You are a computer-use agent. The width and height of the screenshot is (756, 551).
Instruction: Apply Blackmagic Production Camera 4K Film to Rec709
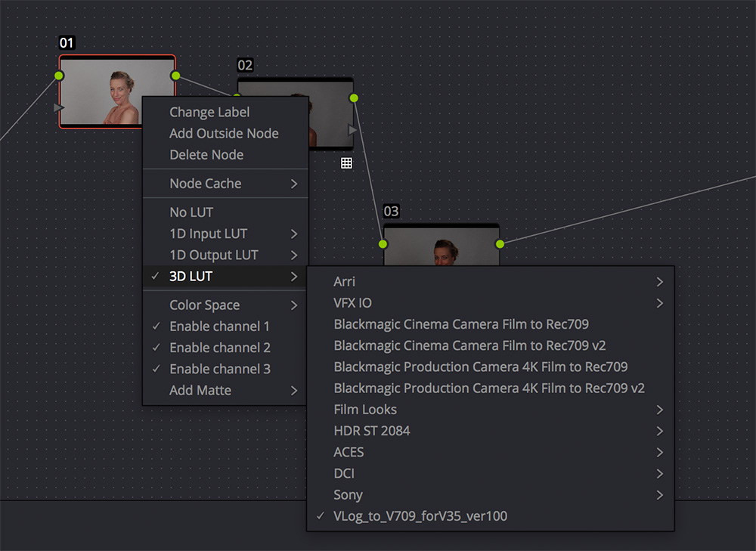pos(491,367)
